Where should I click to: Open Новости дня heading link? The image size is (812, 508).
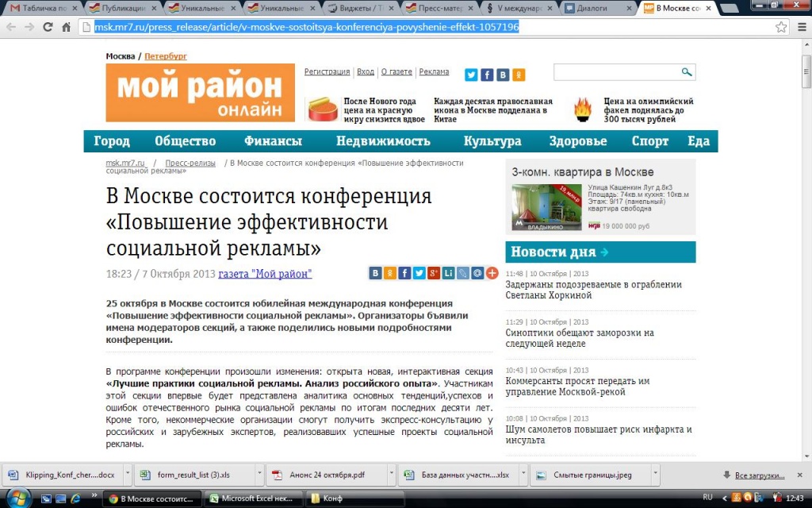[x=559, y=252]
